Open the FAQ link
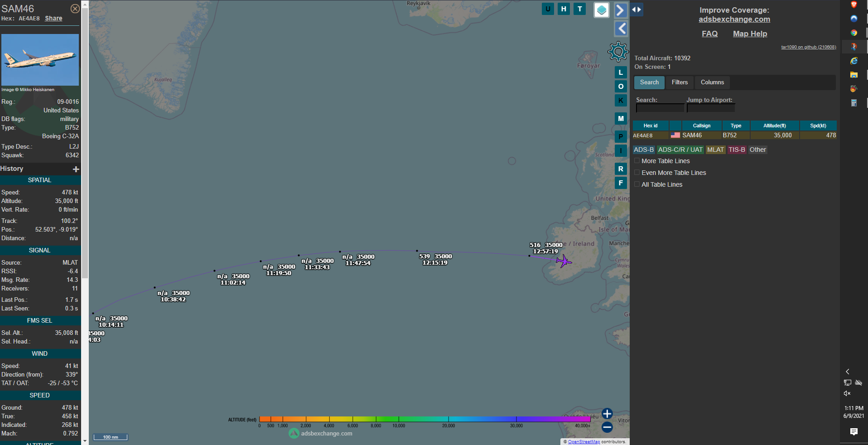868x445 pixels. [x=709, y=34]
